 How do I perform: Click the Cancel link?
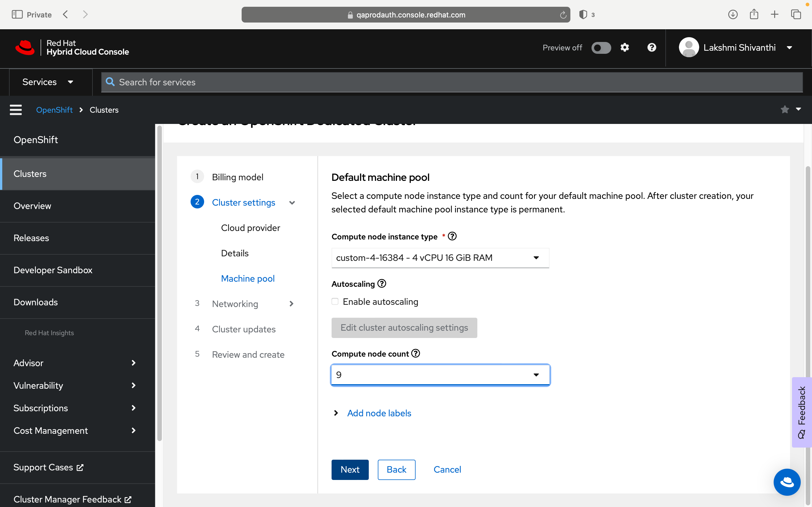(x=447, y=470)
